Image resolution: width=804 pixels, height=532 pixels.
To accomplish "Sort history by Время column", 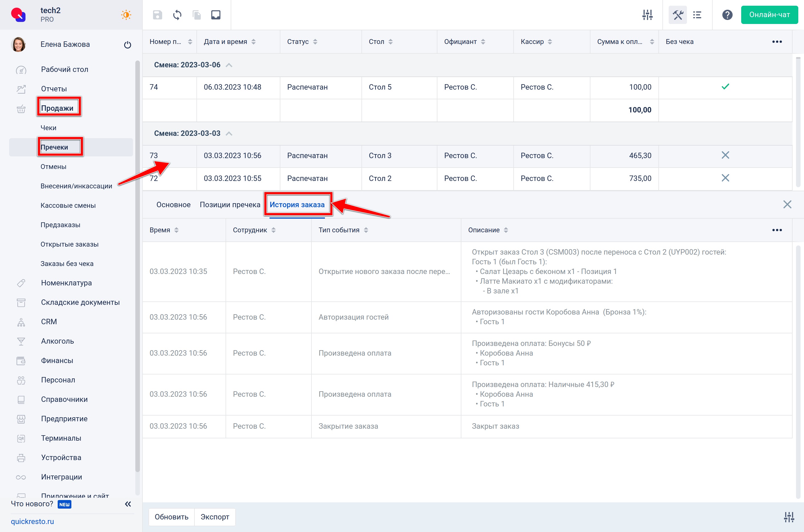I will [176, 230].
